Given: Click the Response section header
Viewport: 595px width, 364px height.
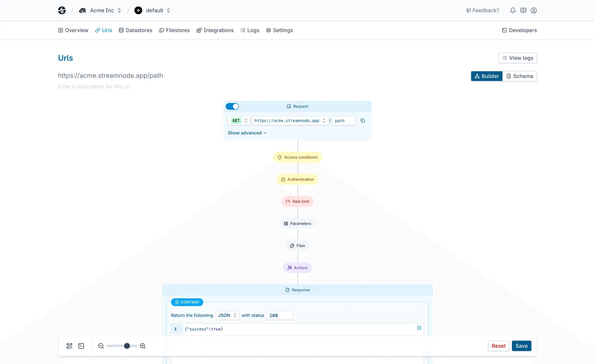Looking at the screenshot, I should (297, 290).
